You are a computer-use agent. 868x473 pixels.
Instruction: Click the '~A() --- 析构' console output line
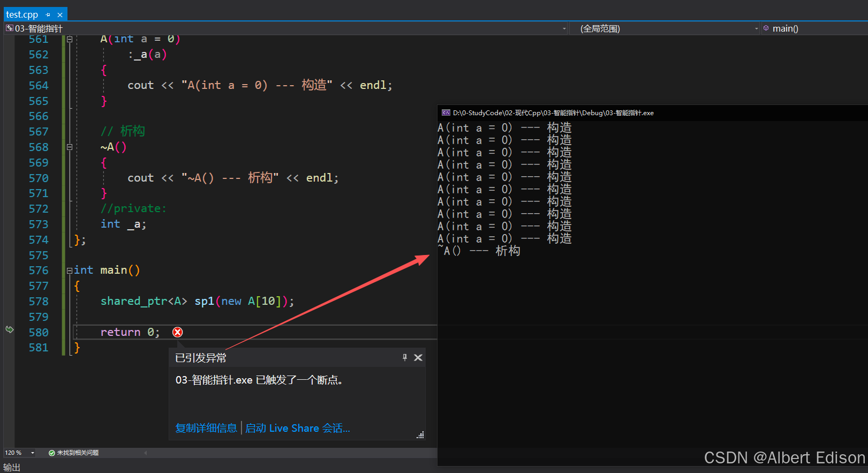[x=479, y=251]
